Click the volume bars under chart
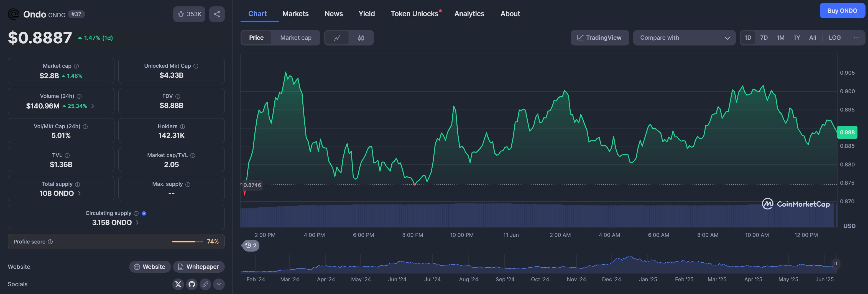The width and height of the screenshot is (868, 294). click(x=538, y=216)
